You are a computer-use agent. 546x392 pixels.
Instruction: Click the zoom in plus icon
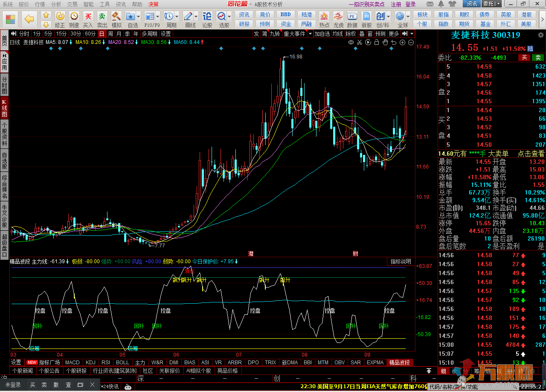pos(402,42)
